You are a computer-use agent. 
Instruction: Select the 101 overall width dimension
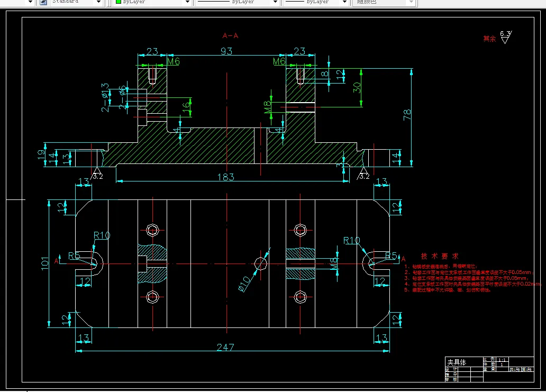tap(44, 263)
